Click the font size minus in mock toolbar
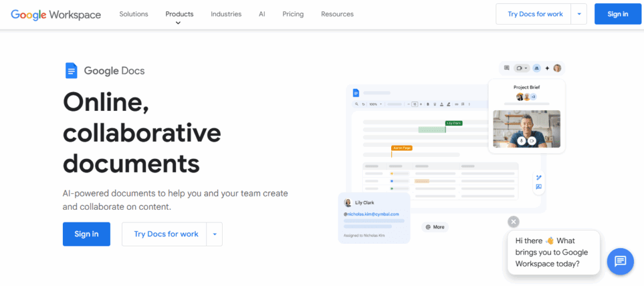Viewport: 644px width, 286px height. tap(409, 104)
